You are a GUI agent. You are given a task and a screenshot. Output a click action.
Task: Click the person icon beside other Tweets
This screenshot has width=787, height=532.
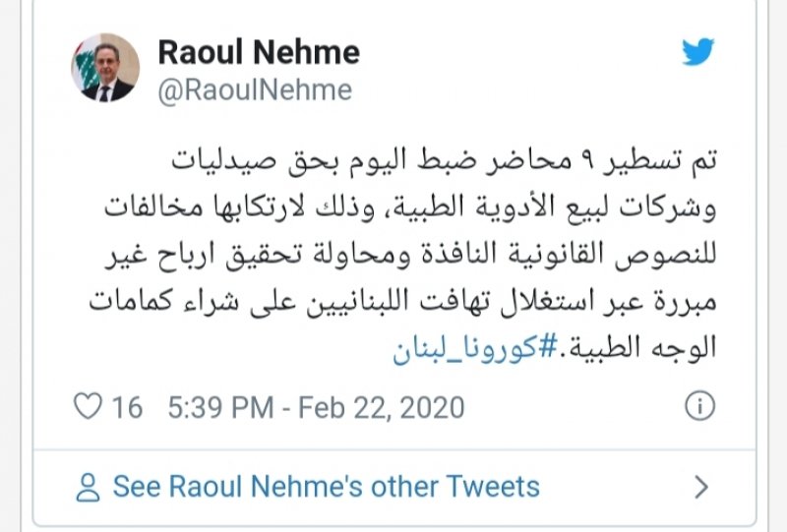[x=89, y=486]
